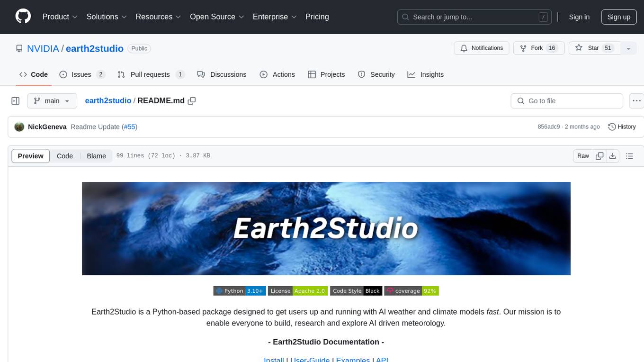Expand the Solutions menu
644x362 pixels.
107,17
